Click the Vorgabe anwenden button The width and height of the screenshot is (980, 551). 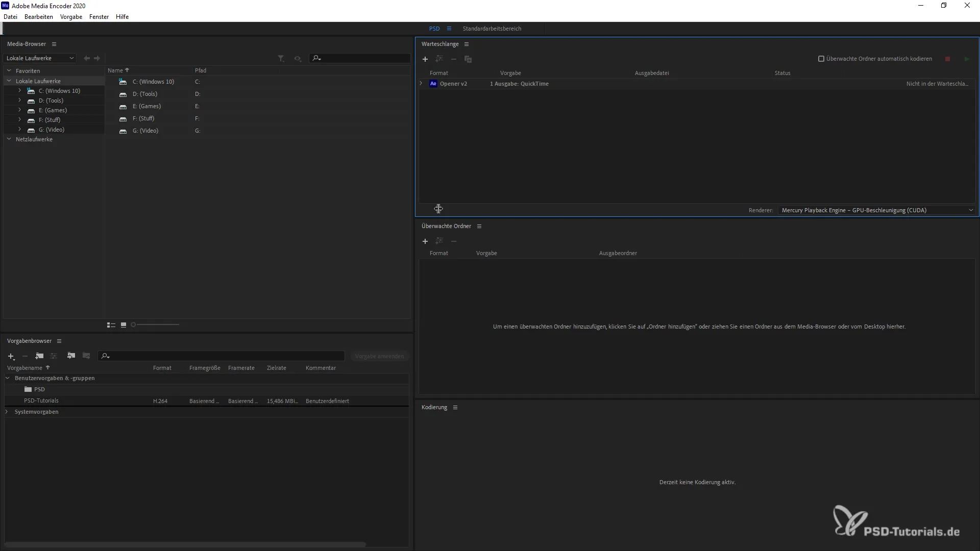379,356
